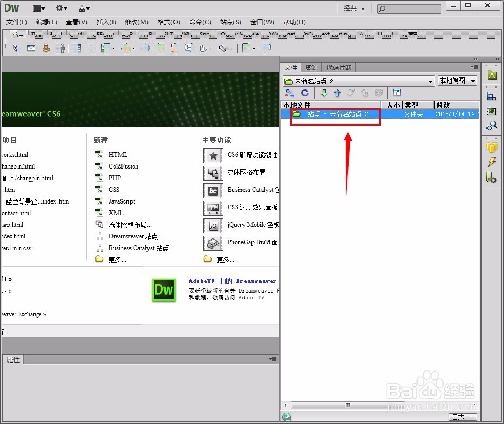Click the search field in application bar
This screenshot has height=424, width=504.
point(409,8)
